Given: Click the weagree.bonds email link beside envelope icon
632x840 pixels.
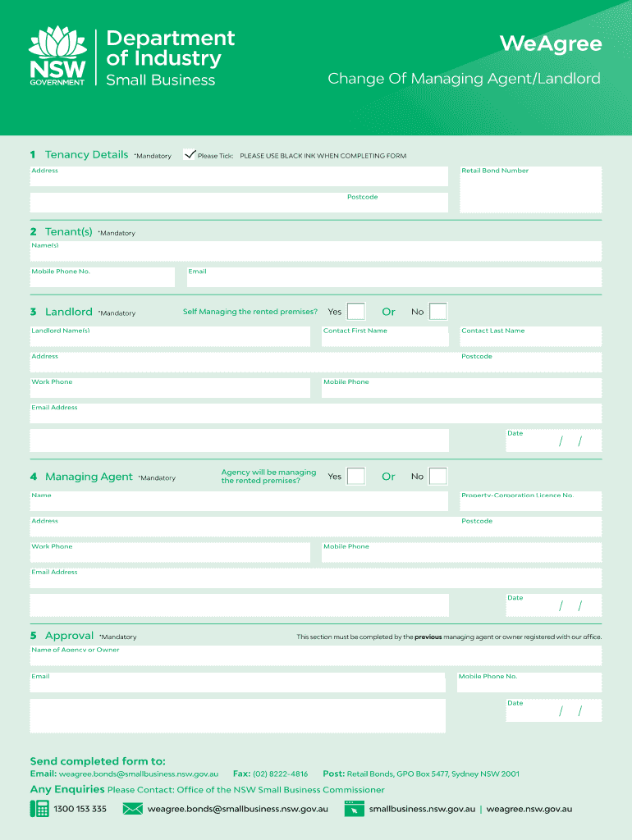Looking at the screenshot, I should (x=237, y=809).
